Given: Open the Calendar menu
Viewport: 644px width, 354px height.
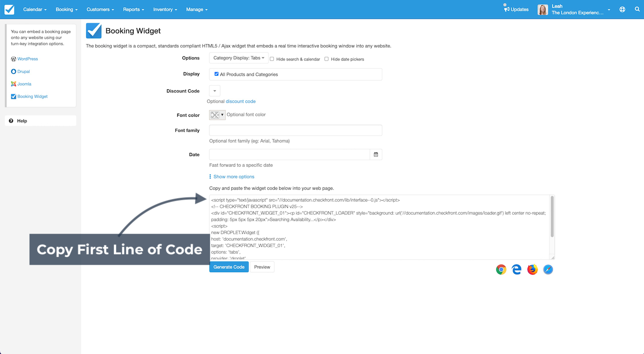Looking at the screenshot, I should point(35,9).
